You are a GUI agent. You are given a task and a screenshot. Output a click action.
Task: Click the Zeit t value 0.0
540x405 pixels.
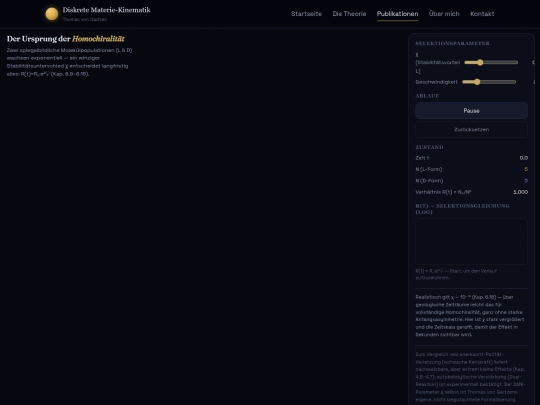pos(523,158)
